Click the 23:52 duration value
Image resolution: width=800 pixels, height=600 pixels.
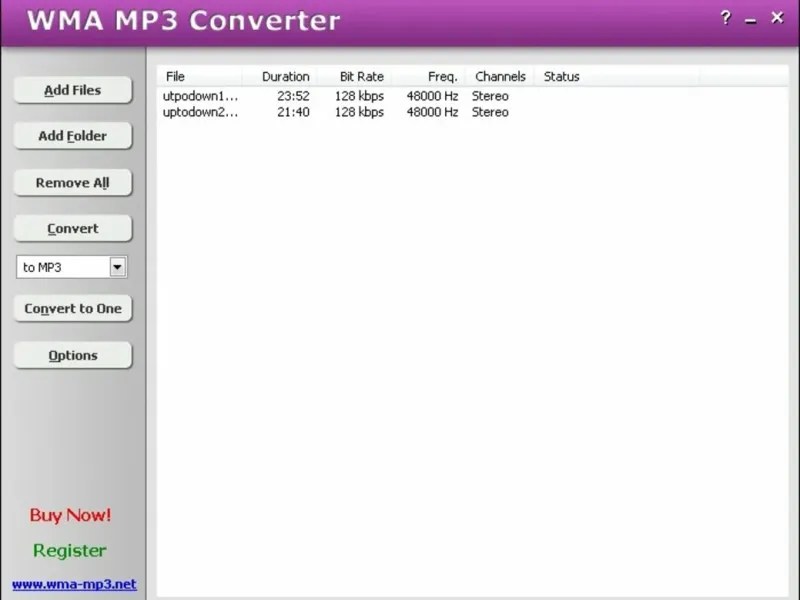tap(293, 96)
